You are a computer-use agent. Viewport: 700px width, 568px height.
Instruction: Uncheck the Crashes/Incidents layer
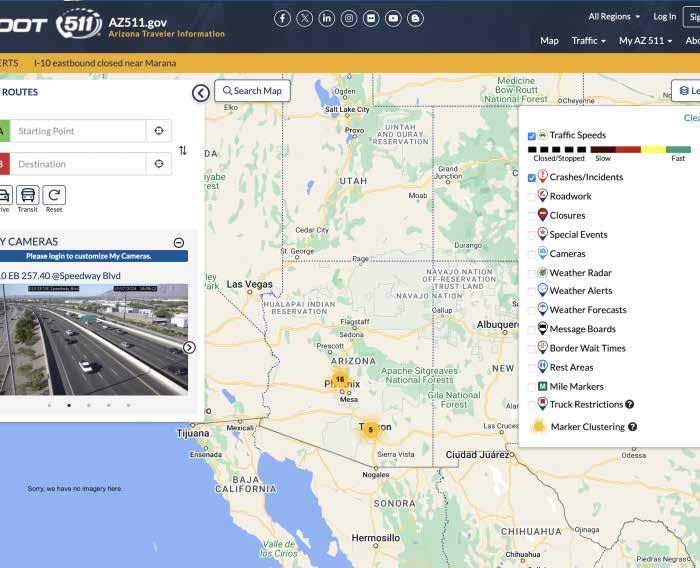click(x=532, y=178)
